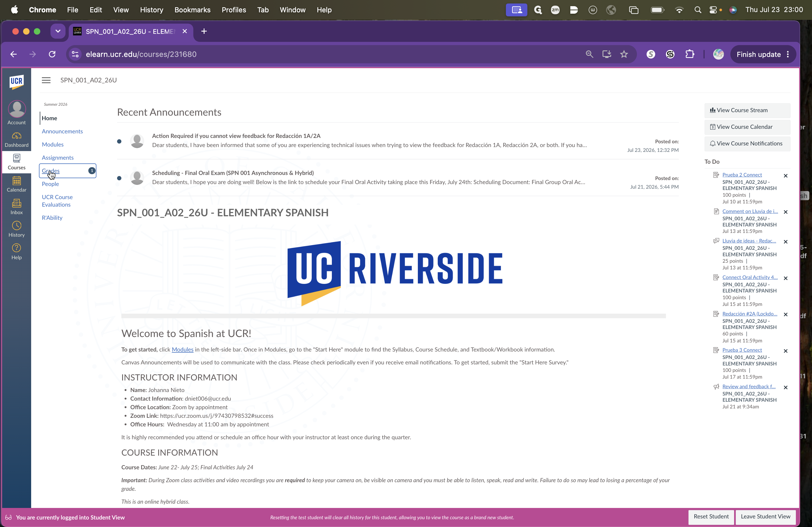Open the Chrome profile avatar
The width and height of the screenshot is (812, 527).
719,54
